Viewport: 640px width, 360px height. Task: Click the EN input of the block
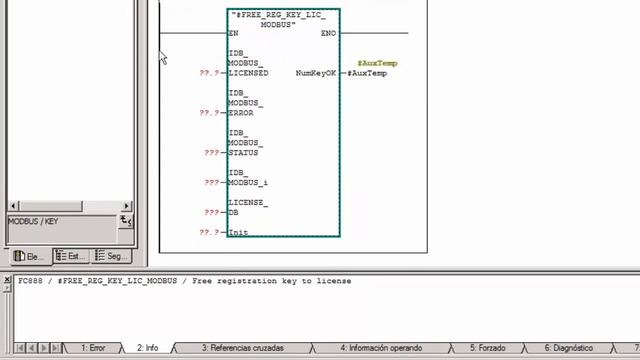pos(233,33)
